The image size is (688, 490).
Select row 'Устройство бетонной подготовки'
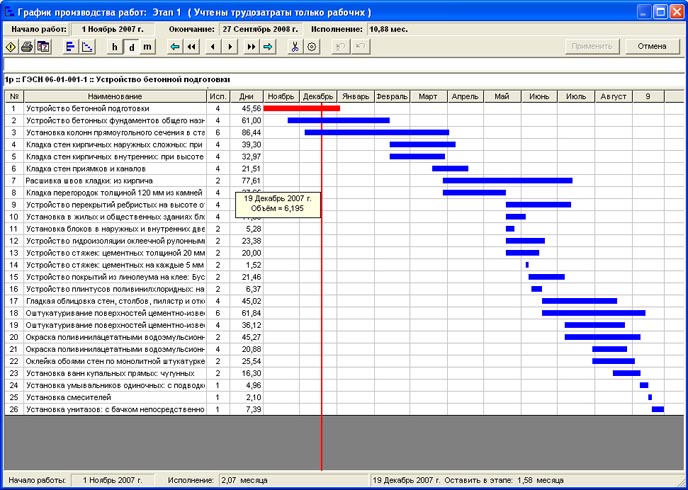[x=115, y=108]
